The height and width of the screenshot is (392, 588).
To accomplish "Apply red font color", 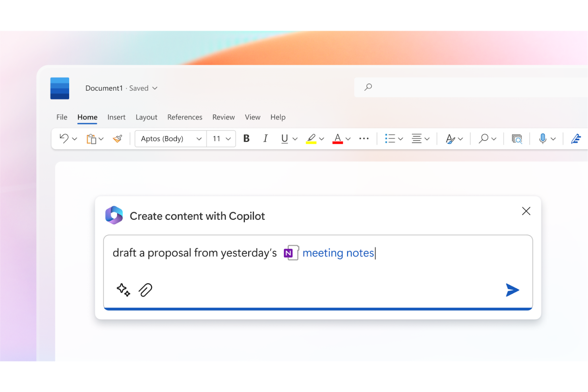I will (x=338, y=139).
